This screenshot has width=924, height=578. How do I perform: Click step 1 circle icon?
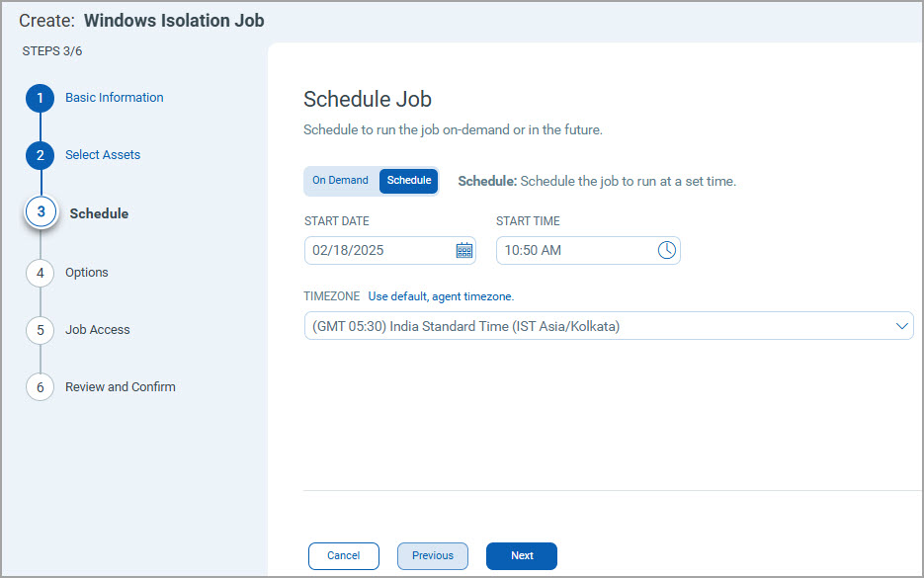41,98
